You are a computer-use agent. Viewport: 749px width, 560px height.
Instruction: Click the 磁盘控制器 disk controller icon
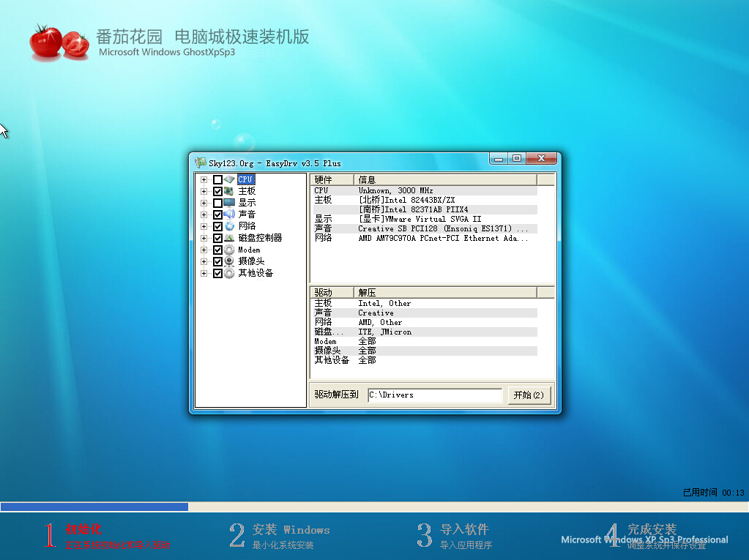[229, 238]
